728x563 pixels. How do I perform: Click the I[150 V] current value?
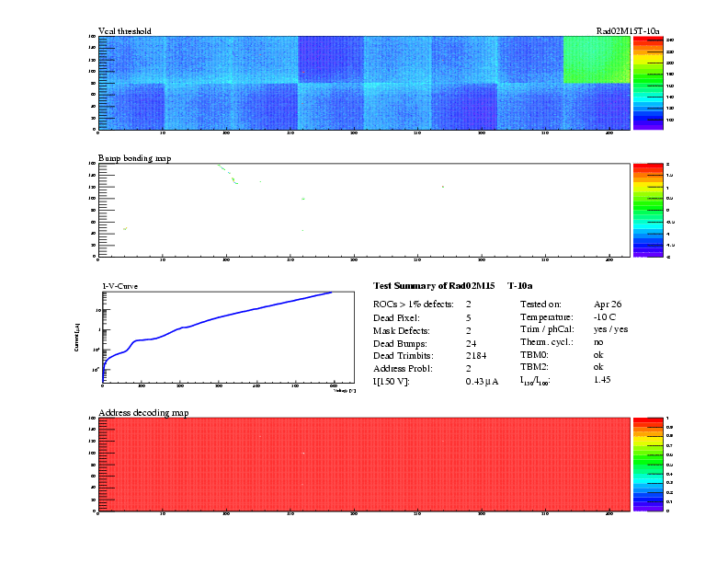pos(482,381)
